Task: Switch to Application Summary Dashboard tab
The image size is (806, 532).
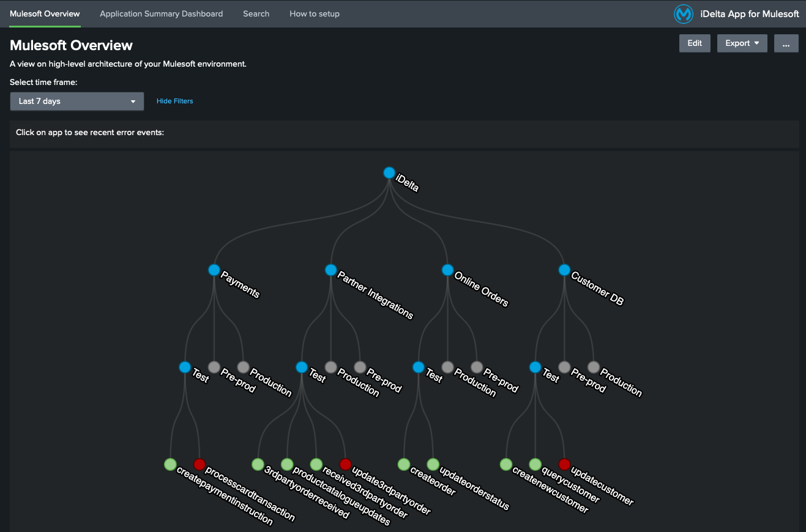Action: 162,13
